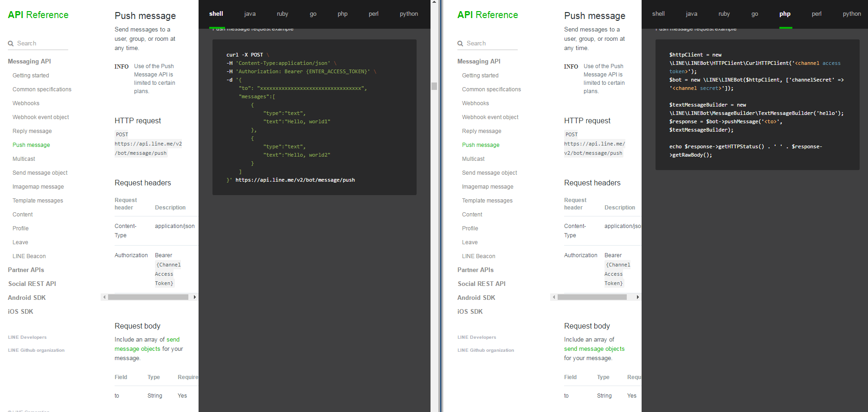Click the search magnifier icon in the left pane
The width and height of the screenshot is (868, 412).
pyautogui.click(x=11, y=44)
